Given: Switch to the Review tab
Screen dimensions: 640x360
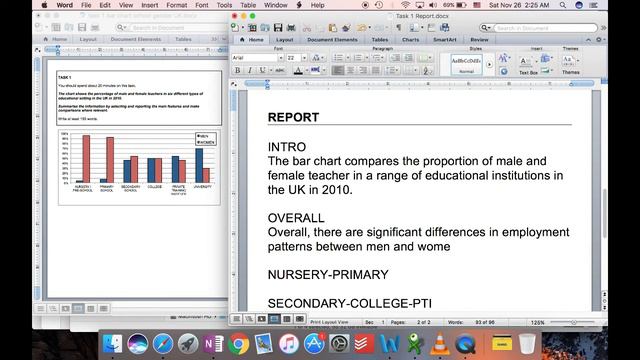Looking at the screenshot, I should click(479, 40).
